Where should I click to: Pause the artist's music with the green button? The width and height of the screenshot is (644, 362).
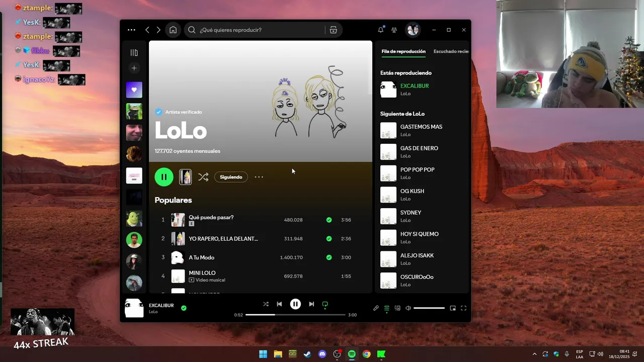[164, 177]
